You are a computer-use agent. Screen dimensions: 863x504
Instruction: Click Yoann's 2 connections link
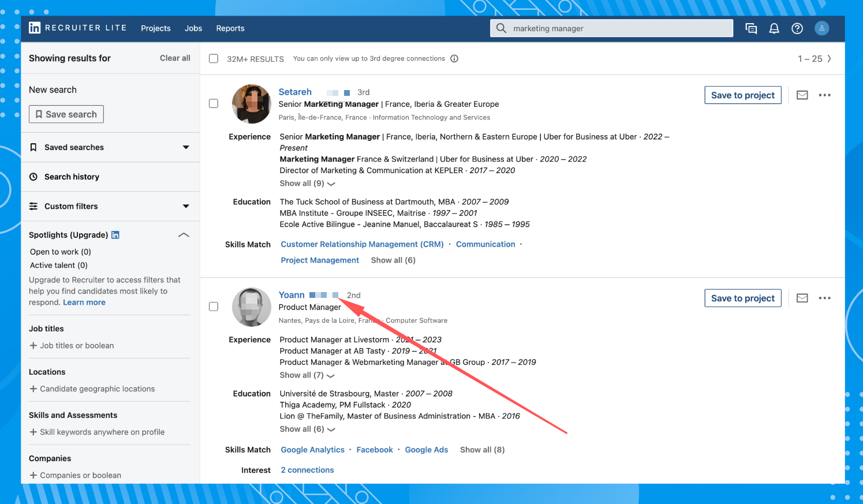(307, 470)
